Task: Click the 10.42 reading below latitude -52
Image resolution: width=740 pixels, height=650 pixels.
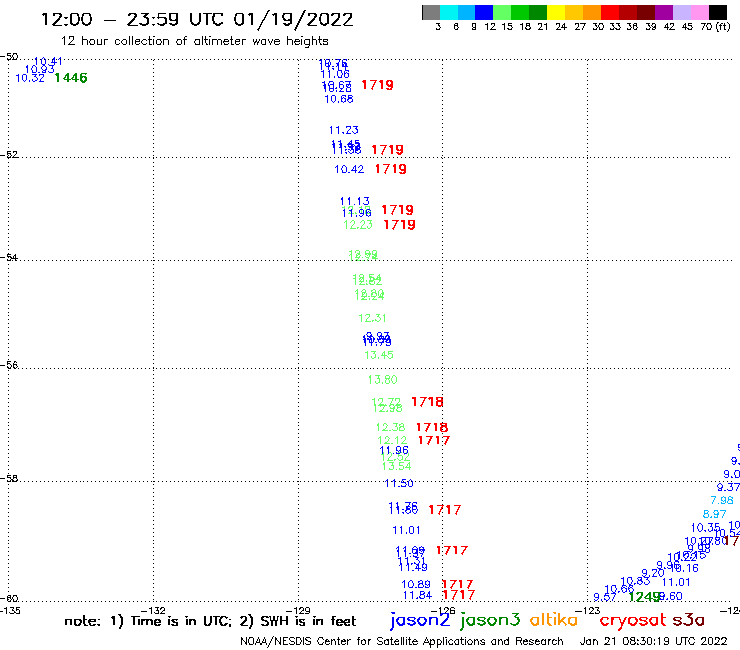Action: [x=349, y=169]
